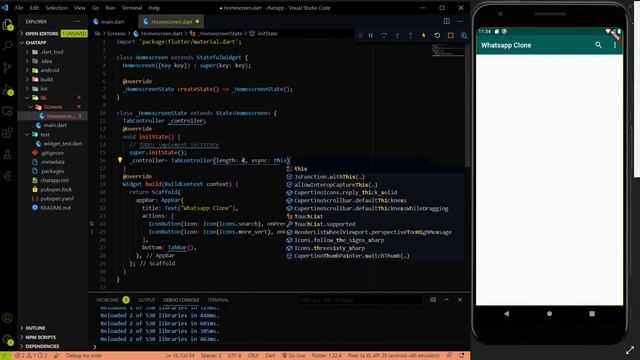Expand the build folder
The image size is (640, 360).
coord(53,79)
